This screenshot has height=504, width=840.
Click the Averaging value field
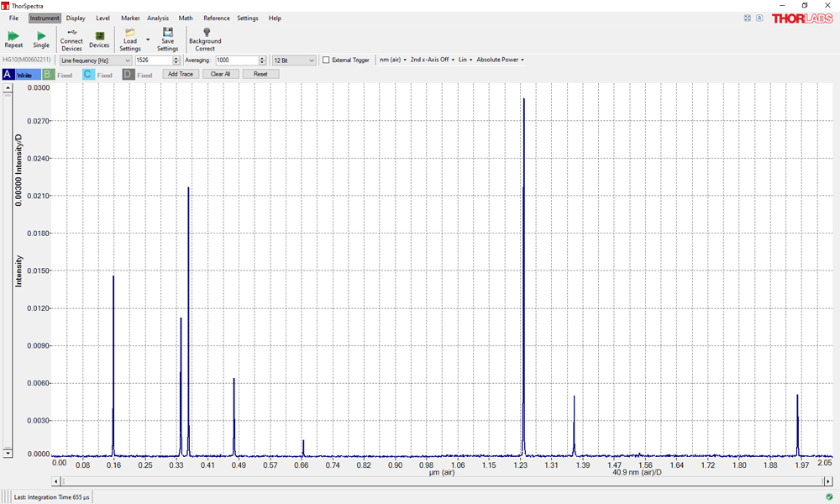(235, 60)
